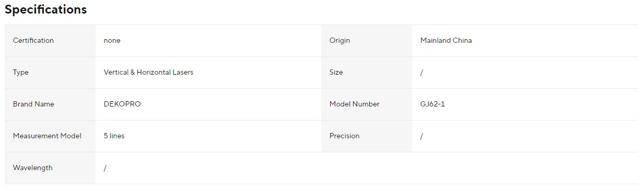Click the slash value beside Precision

(x=421, y=136)
